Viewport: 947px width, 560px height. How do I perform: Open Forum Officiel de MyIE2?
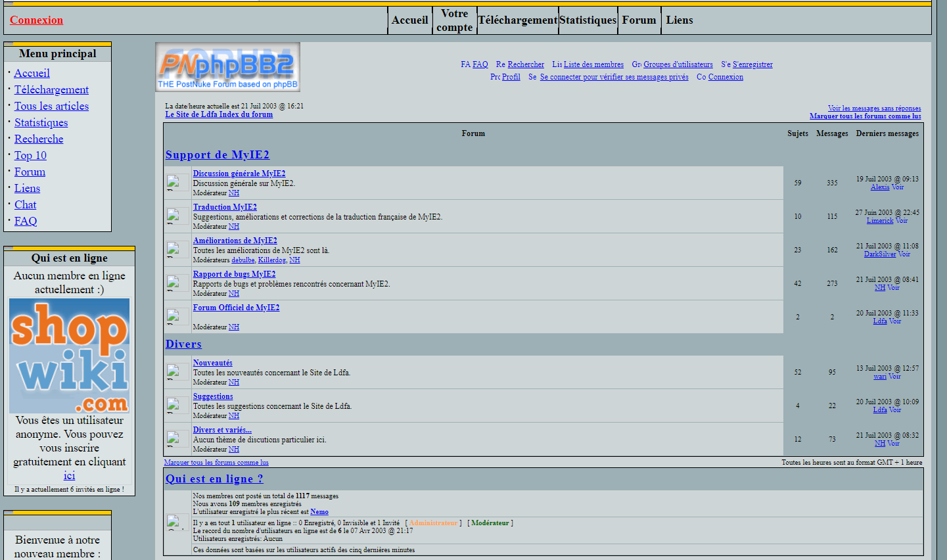pyautogui.click(x=236, y=308)
